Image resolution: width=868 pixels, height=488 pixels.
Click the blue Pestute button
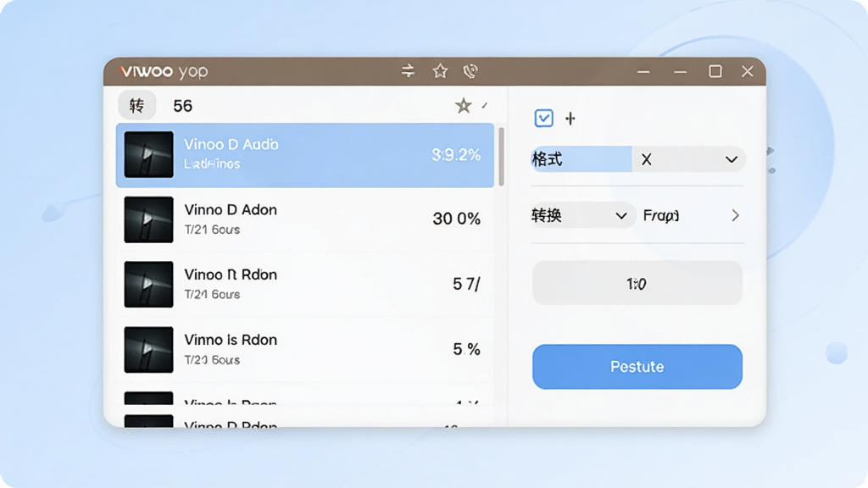click(x=637, y=367)
